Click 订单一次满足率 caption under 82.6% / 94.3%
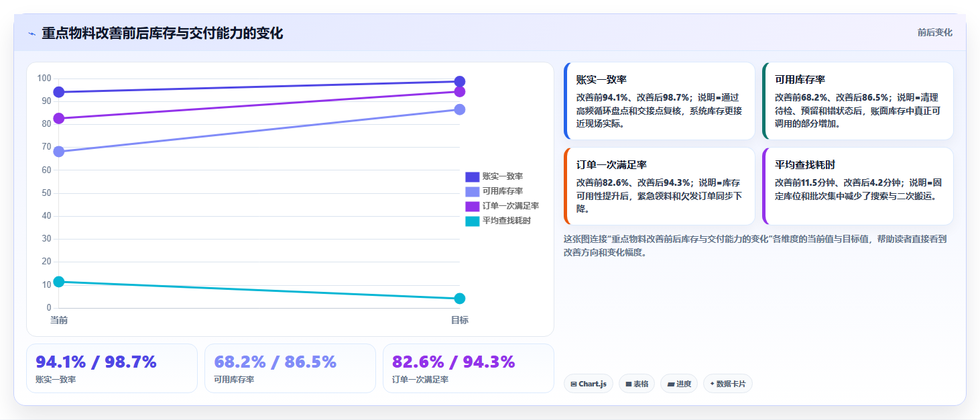Image resolution: width=980 pixels, height=420 pixels. (420, 380)
